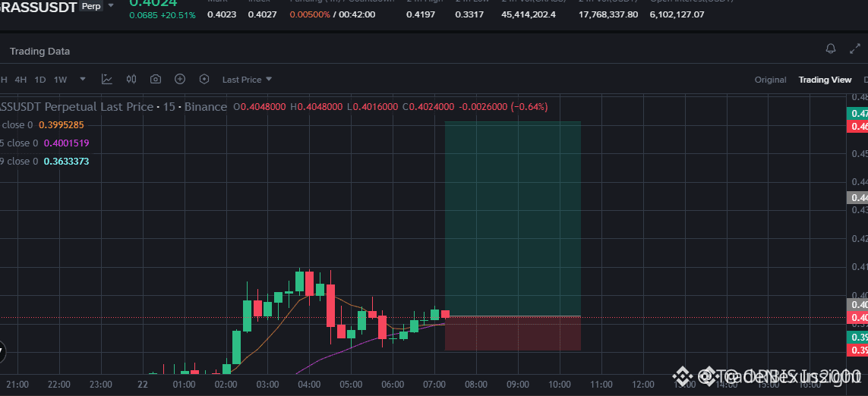
Task: Take a chart snapshot with camera icon
Action: point(156,79)
